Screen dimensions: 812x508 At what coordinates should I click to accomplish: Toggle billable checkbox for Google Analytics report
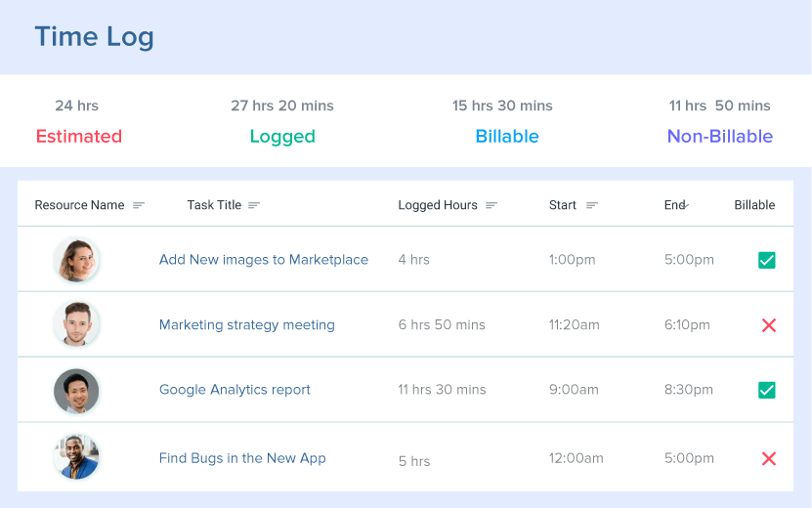pos(767,390)
